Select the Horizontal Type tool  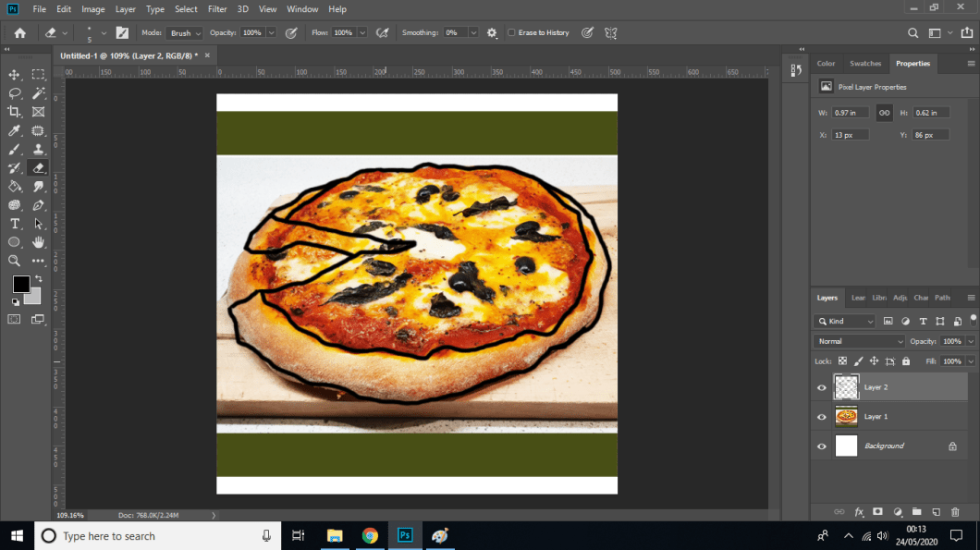coord(13,223)
